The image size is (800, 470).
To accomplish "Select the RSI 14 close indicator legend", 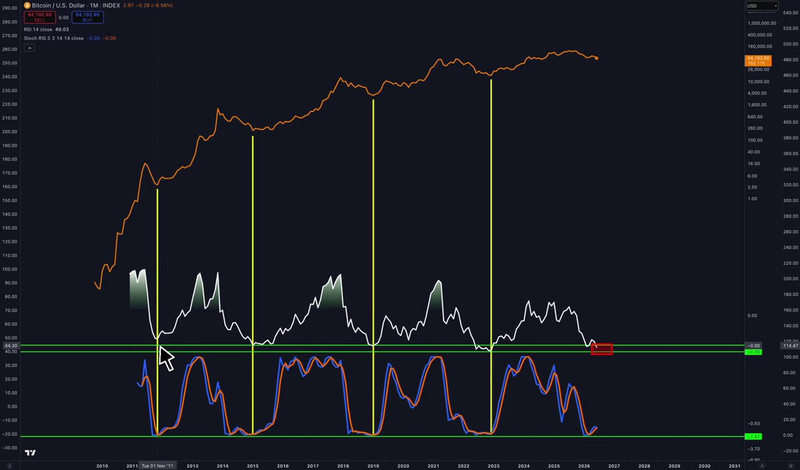I will click(x=38, y=30).
